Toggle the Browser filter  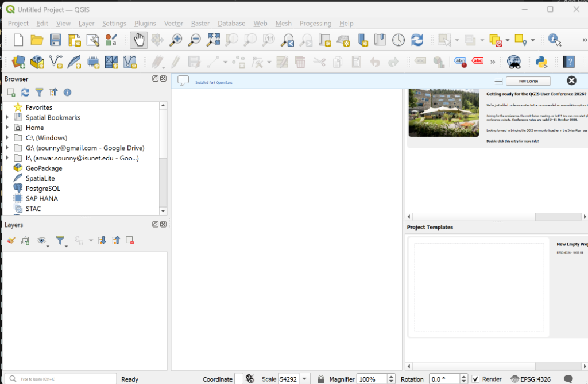point(38,92)
